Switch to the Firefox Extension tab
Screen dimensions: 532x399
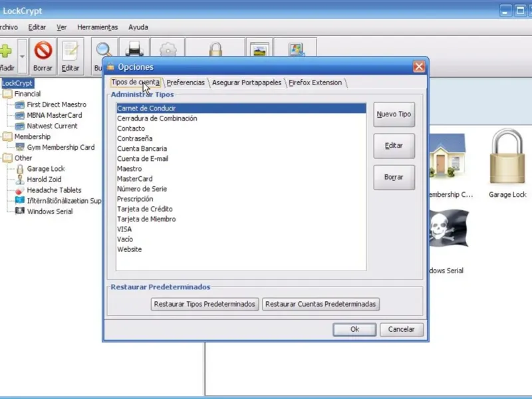pos(315,82)
